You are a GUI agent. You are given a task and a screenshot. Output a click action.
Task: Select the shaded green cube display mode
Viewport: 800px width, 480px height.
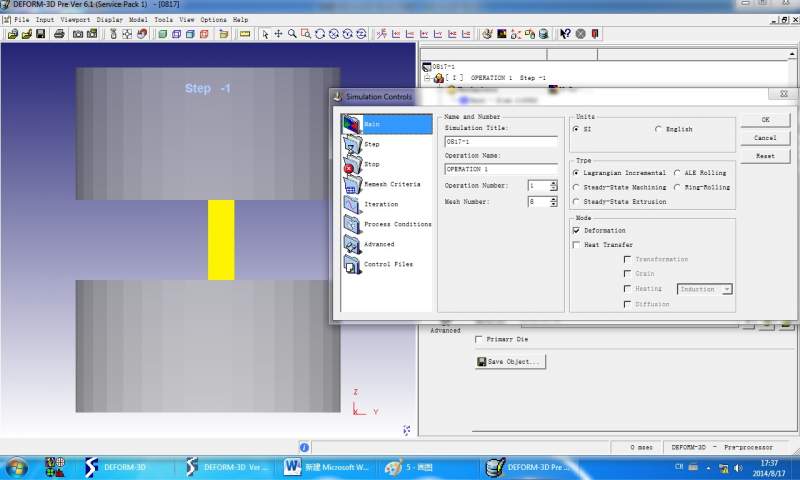[x=162, y=34]
